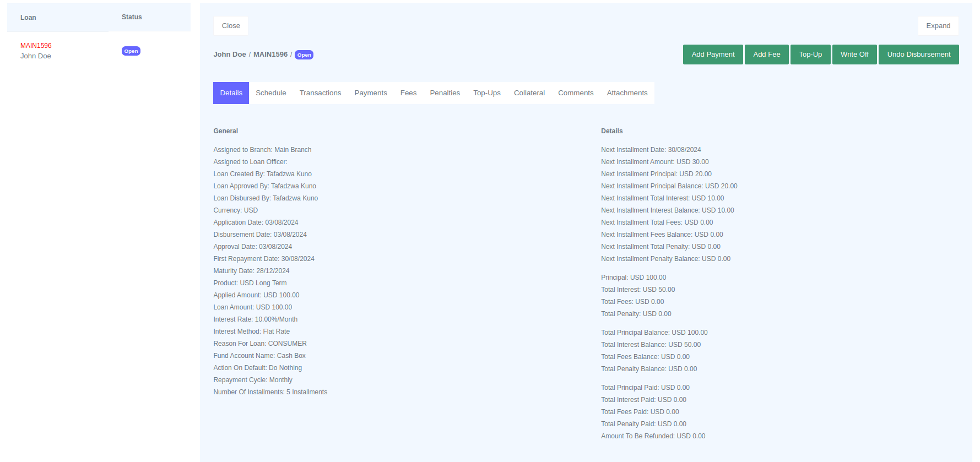Viewport: 980px width, 462px height.
Task: Show the Collateral tab
Action: pos(529,93)
